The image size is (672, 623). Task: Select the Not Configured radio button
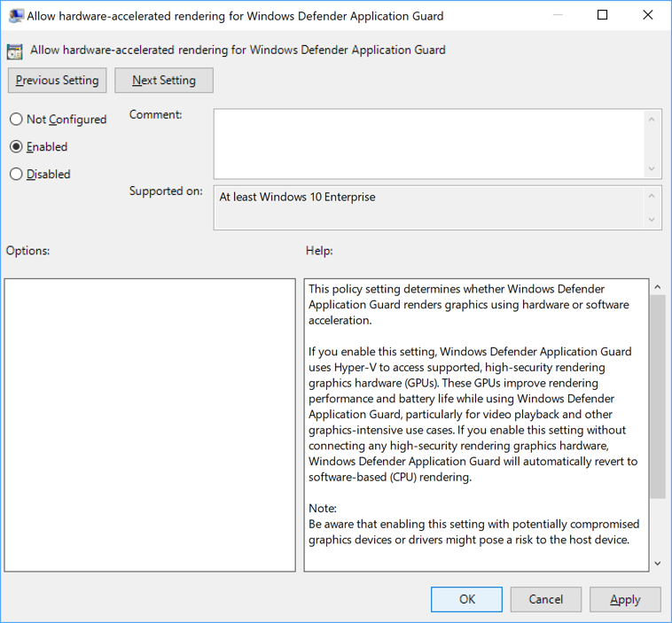[x=16, y=120]
